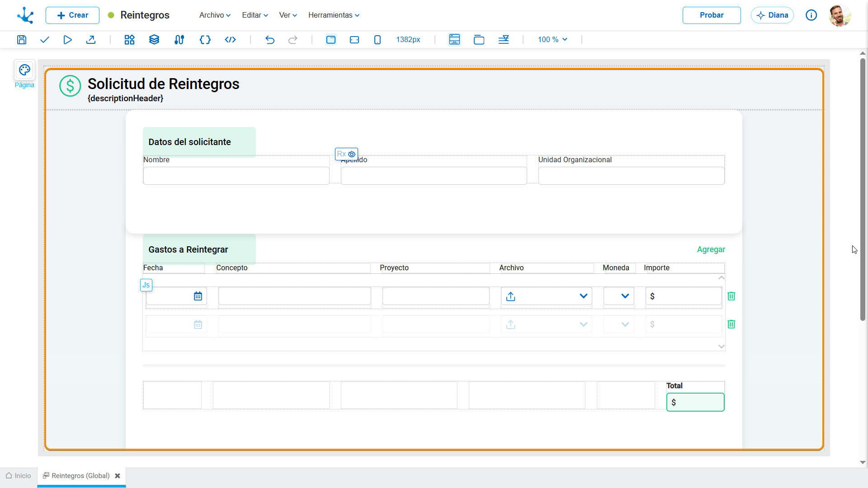Open the Página palette icon
The width and height of the screenshot is (868, 488).
24,70
